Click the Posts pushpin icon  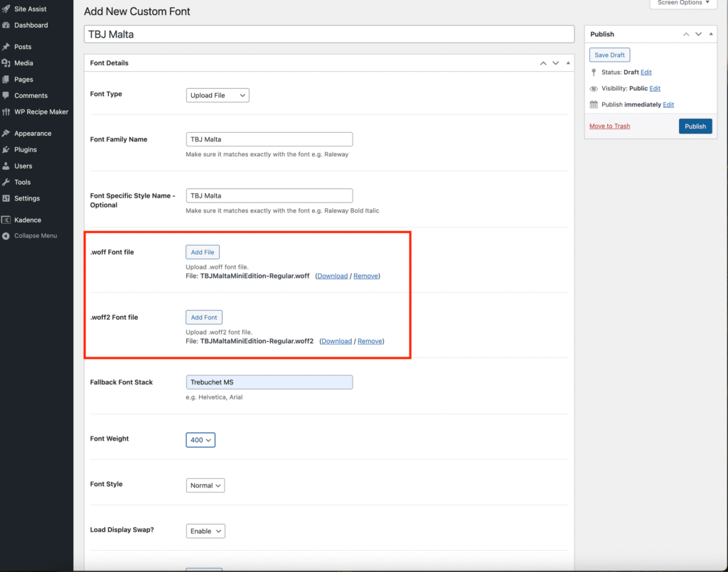coord(6,47)
